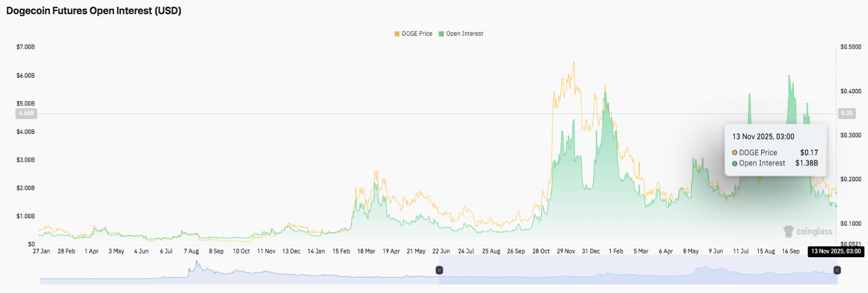Click the green Open Interest tooltip dot

[x=735, y=163]
